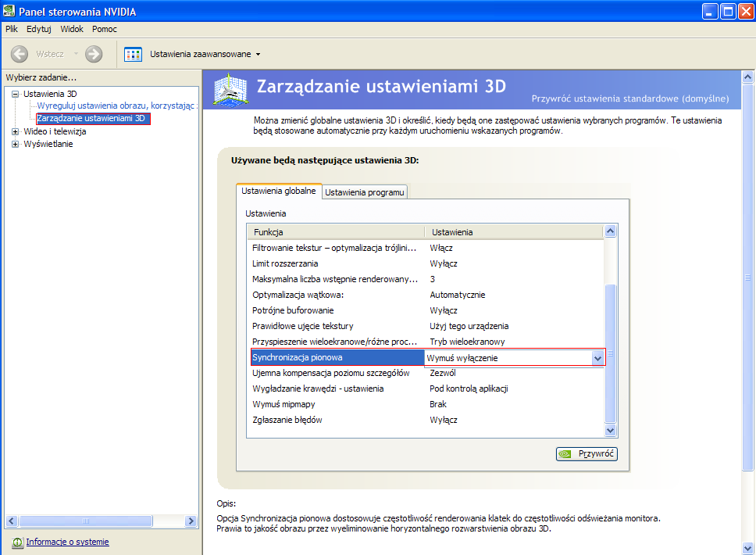This screenshot has width=756, height=555.
Task: Click the main page vertical scrollbar thumb
Action: click(x=748, y=277)
